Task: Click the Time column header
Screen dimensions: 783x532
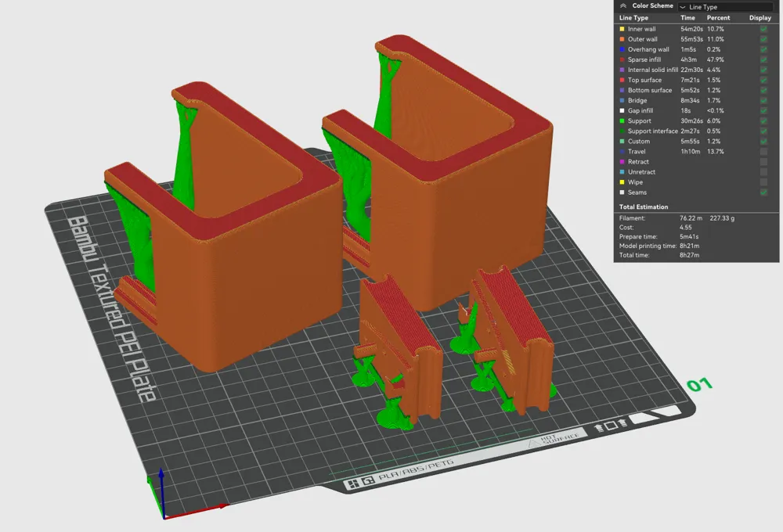Action: [x=687, y=17]
